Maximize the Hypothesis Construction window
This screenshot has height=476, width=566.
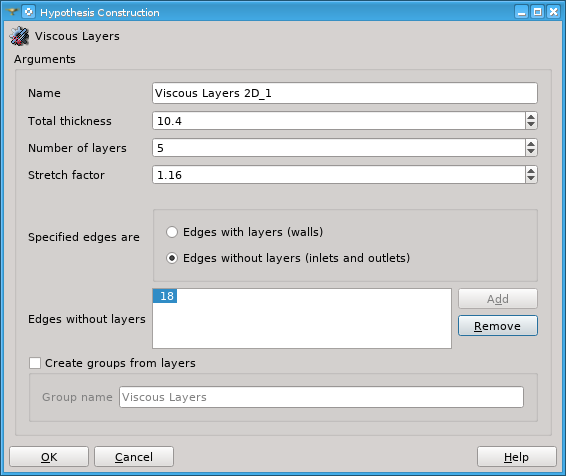click(x=537, y=12)
